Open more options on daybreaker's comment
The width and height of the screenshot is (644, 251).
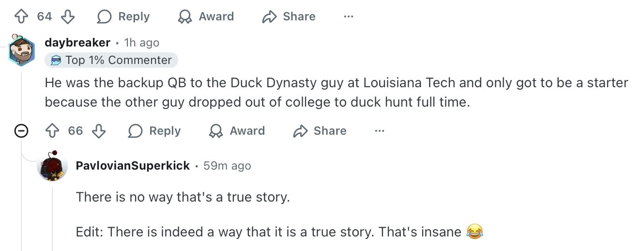[379, 131]
